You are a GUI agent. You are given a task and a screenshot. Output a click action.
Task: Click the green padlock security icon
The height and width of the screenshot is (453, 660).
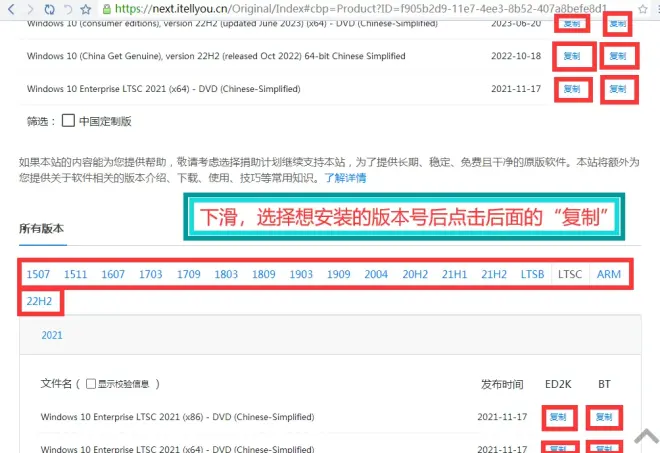[107, 9]
